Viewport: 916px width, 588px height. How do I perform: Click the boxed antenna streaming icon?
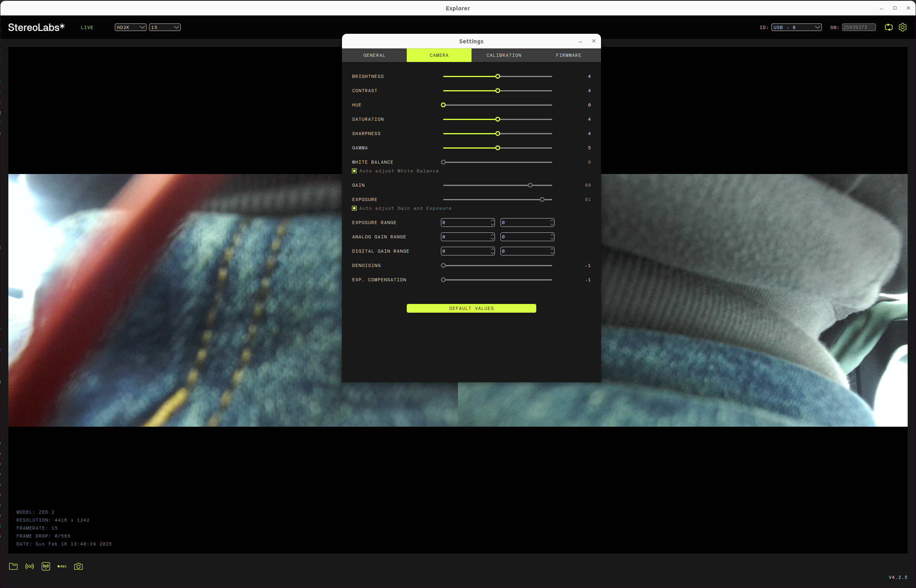(x=46, y=566)
